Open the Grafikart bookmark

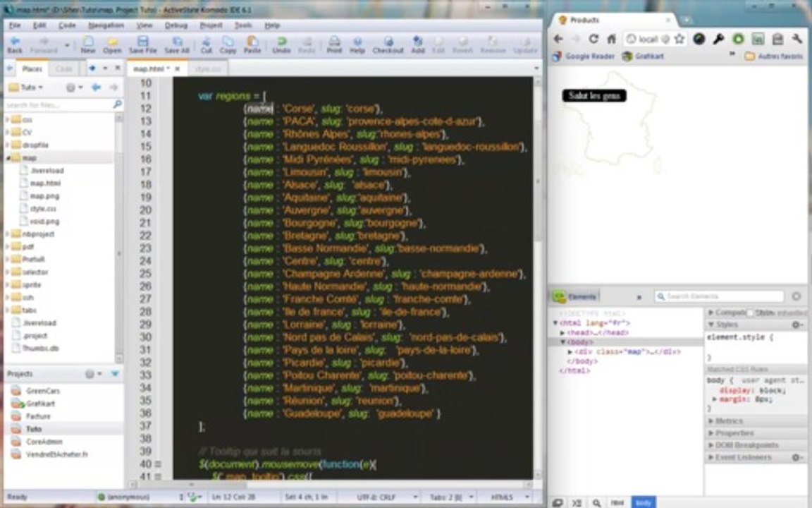[x=643, y=56]
